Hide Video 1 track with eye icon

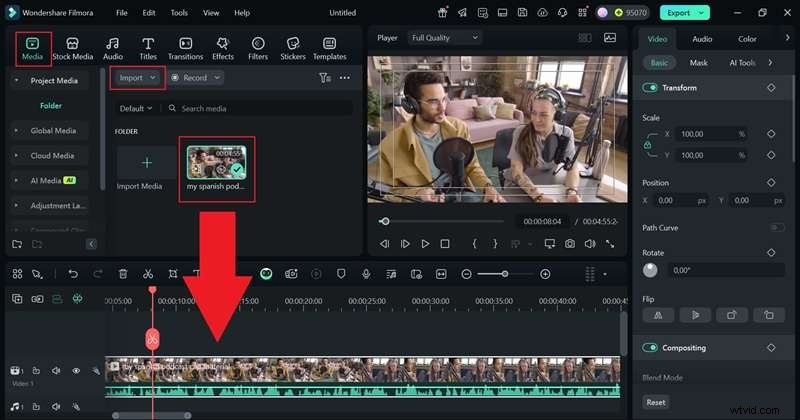[76, 371]
